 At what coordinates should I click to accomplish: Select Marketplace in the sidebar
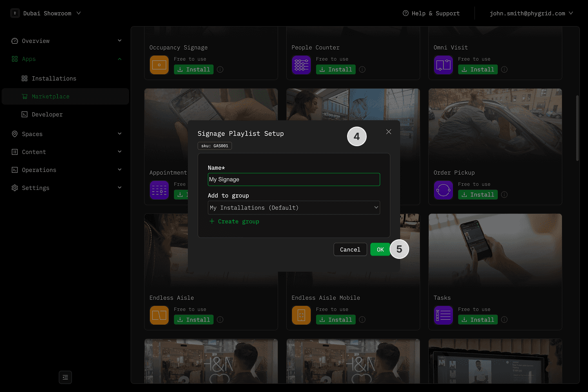coord(65,96)
